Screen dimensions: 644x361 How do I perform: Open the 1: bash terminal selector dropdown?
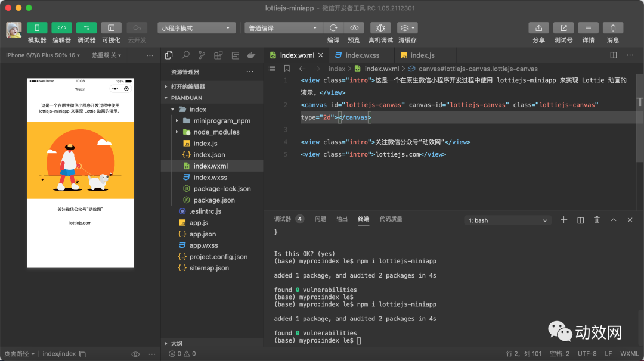(x=507, y=220)
